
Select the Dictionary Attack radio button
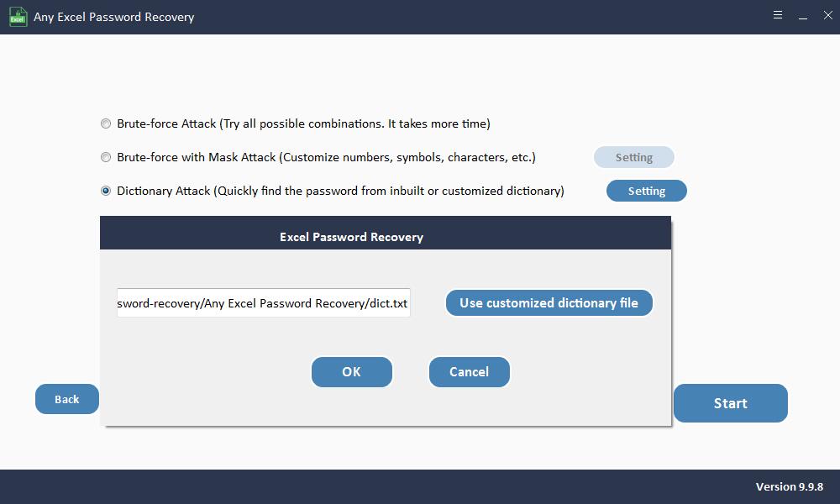coord(106,192)
